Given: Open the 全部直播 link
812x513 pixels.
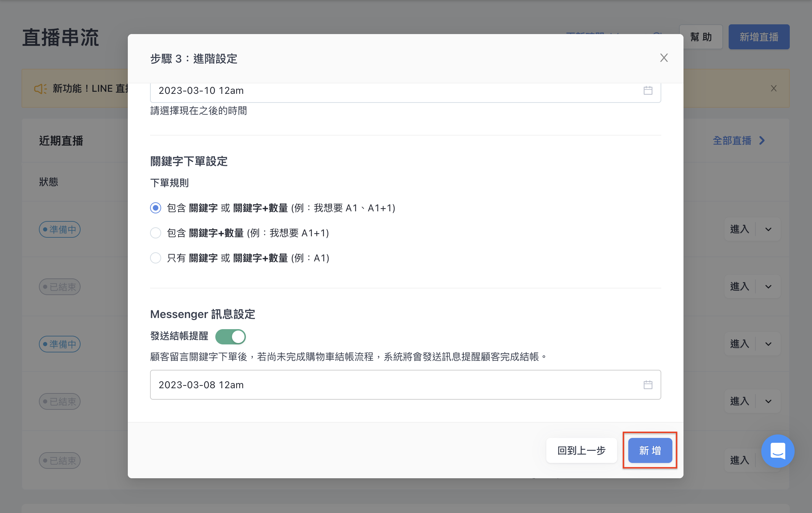Looking at the screenshot, I should coord(732,141).
